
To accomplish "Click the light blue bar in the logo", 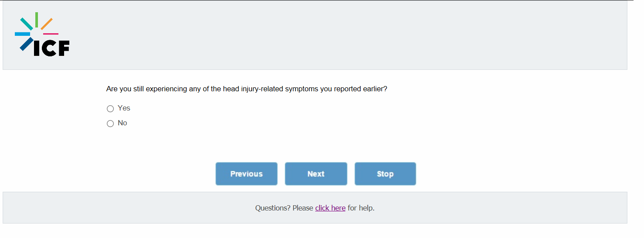I will click(x=22, y=34).
